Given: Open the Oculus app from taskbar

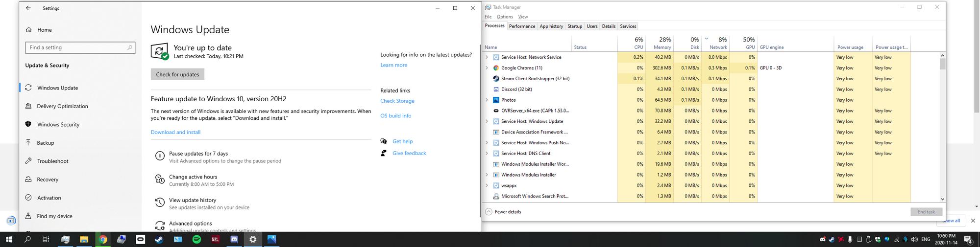Looking at the screenshot, I should [141, 240].
